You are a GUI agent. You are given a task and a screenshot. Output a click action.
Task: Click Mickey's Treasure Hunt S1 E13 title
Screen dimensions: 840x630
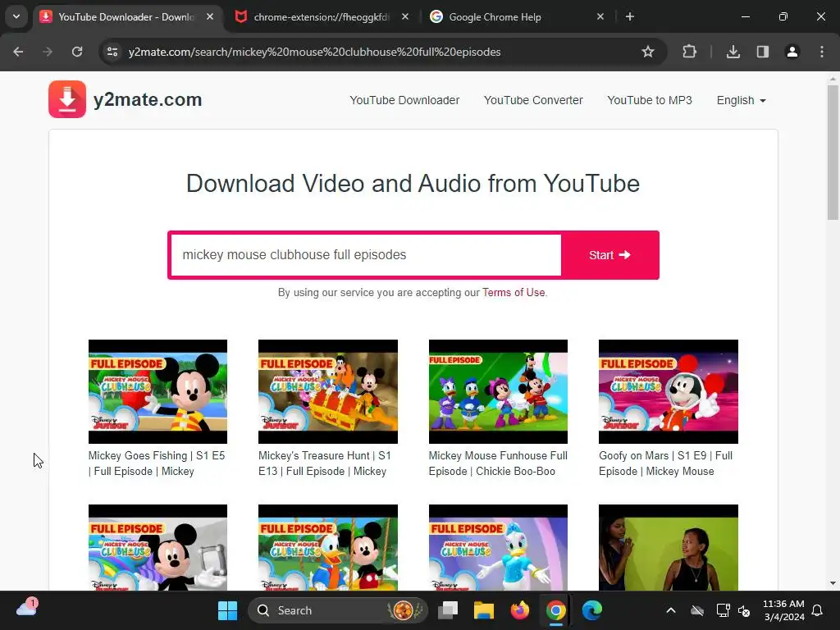pos(325,463)
